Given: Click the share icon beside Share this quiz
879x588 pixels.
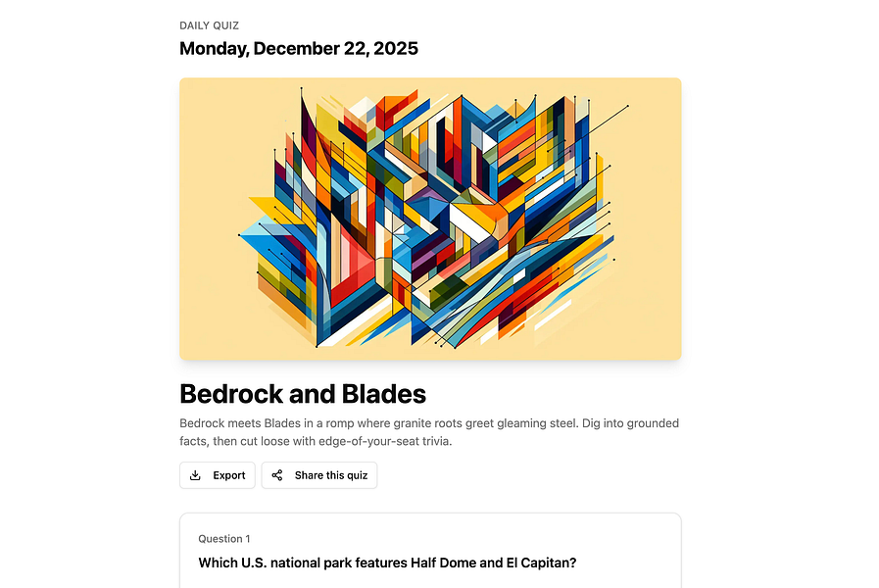Looking at the screenshot, I should [x=277, y=475].
